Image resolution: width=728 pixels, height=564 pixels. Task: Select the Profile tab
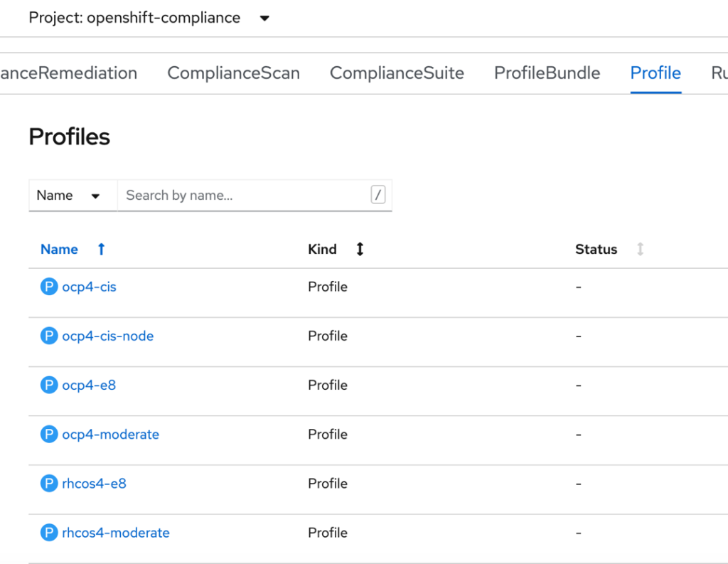(x=655, y=73)
